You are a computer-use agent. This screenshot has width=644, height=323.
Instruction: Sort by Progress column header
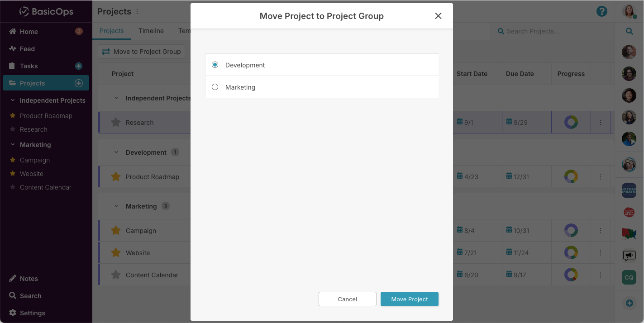pos(571,74)
